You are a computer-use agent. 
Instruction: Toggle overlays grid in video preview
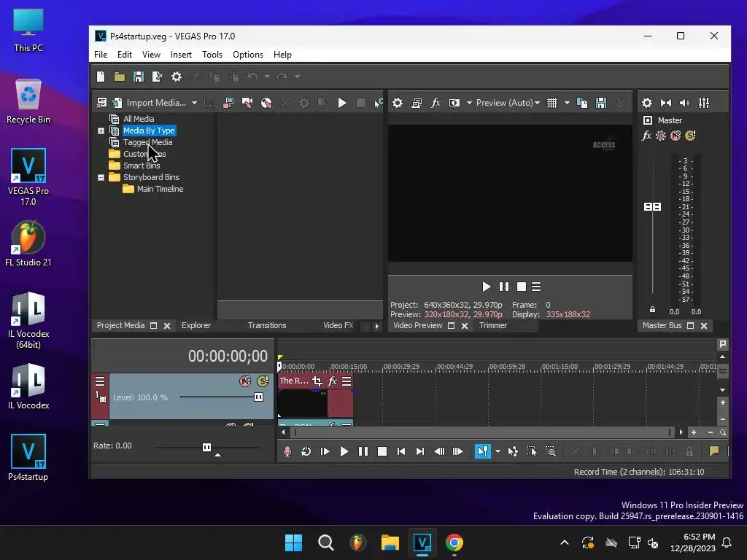point(552,103)
